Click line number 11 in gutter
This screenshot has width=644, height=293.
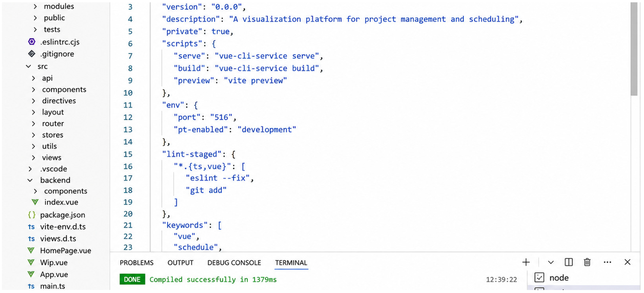pos(128,105)
